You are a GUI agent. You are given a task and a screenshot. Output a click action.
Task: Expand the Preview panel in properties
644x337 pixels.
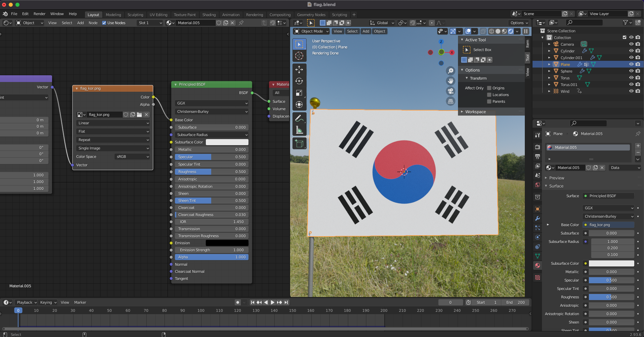[557, 178]
